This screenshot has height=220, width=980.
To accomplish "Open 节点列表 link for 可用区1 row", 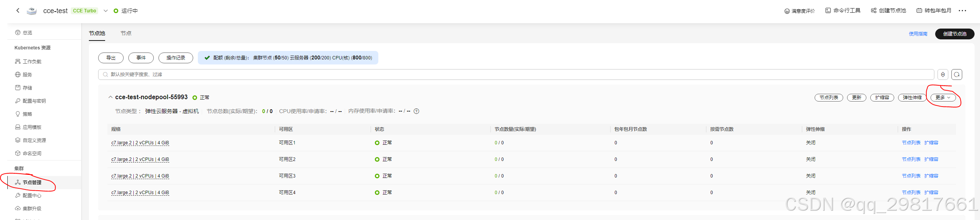I will click(911, 143).
